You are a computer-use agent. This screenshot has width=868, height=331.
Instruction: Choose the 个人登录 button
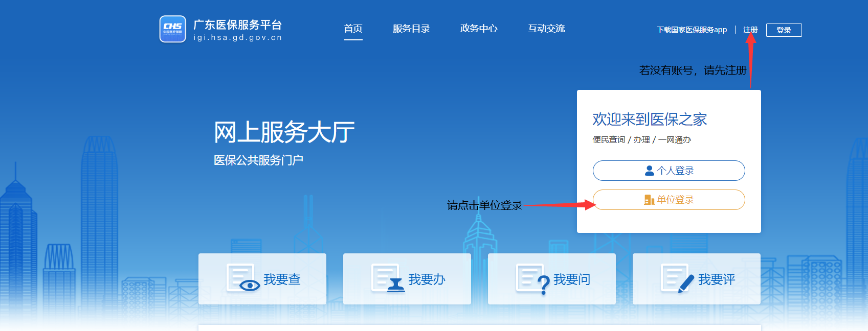(669, 171)
